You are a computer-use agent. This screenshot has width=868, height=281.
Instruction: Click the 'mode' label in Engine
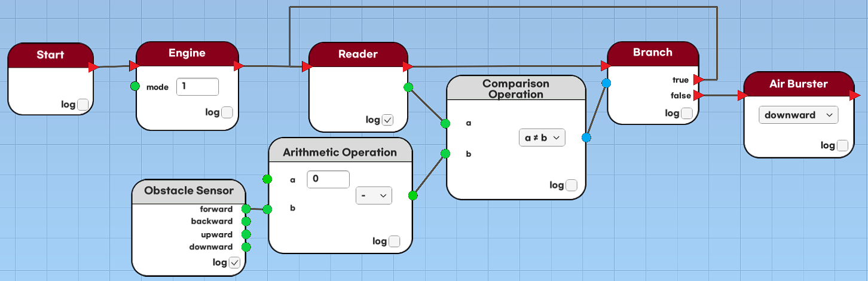point(158,87)
